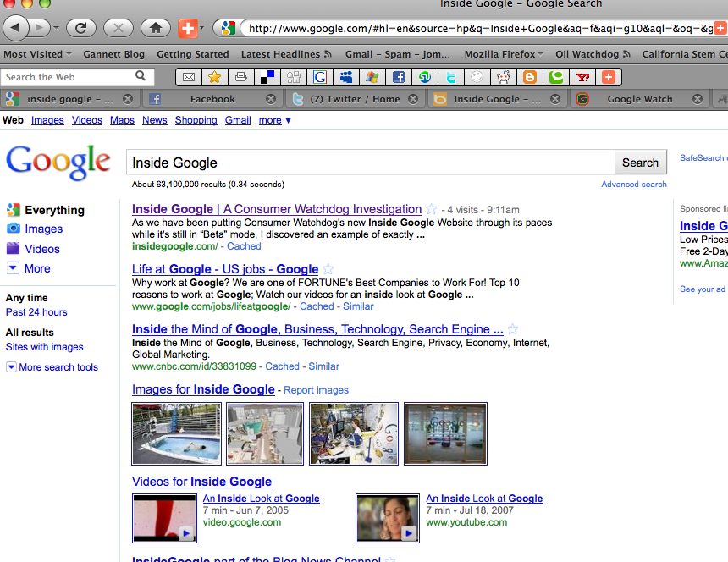Click the email envelope icon in toolbar
Screen dimensions: 728x562
189,77
